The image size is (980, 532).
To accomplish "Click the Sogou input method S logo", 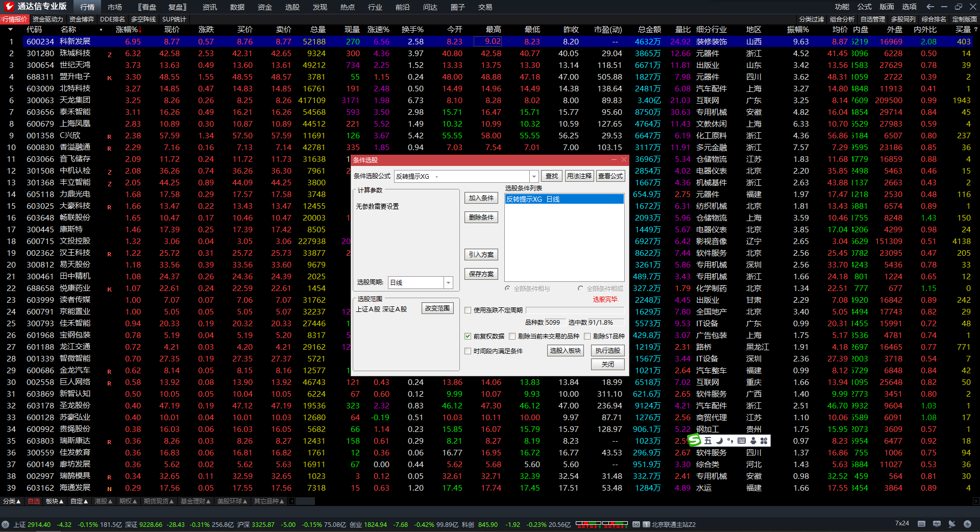I will pyautogui.click(x=695, y=441).
